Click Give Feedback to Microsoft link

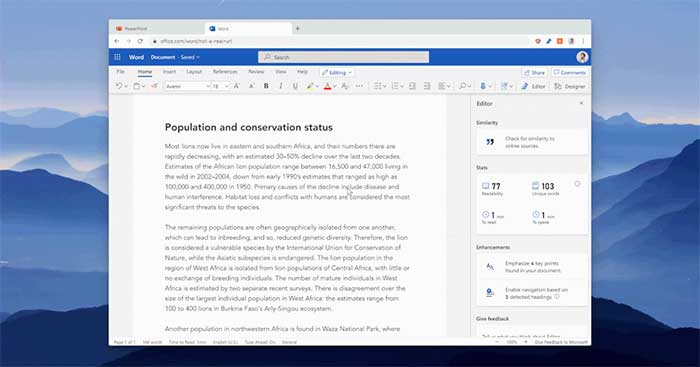pyautogui.click(x=561, y=342)
